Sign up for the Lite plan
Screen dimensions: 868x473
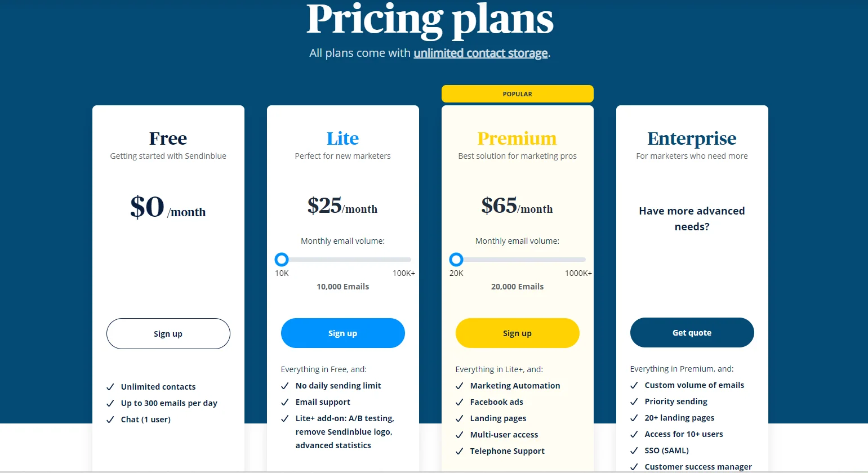[343, 333]
